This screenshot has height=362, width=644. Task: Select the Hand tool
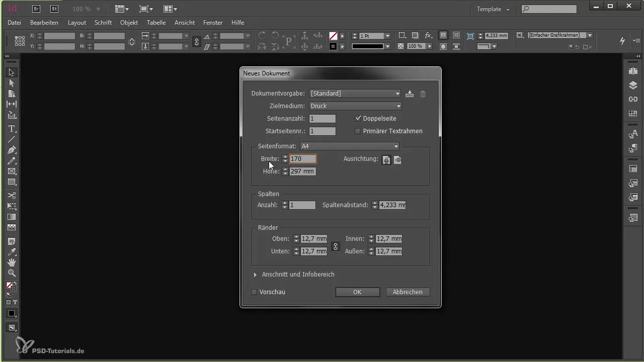pos(12,262)
